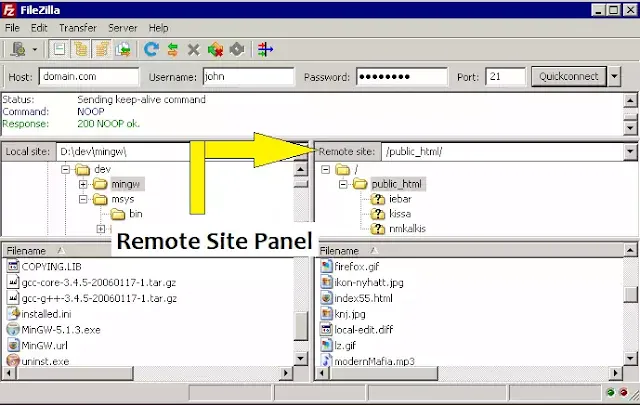Screen dimensions: 640x406
Task: Open the Help menu
Action: coord(158,28)
